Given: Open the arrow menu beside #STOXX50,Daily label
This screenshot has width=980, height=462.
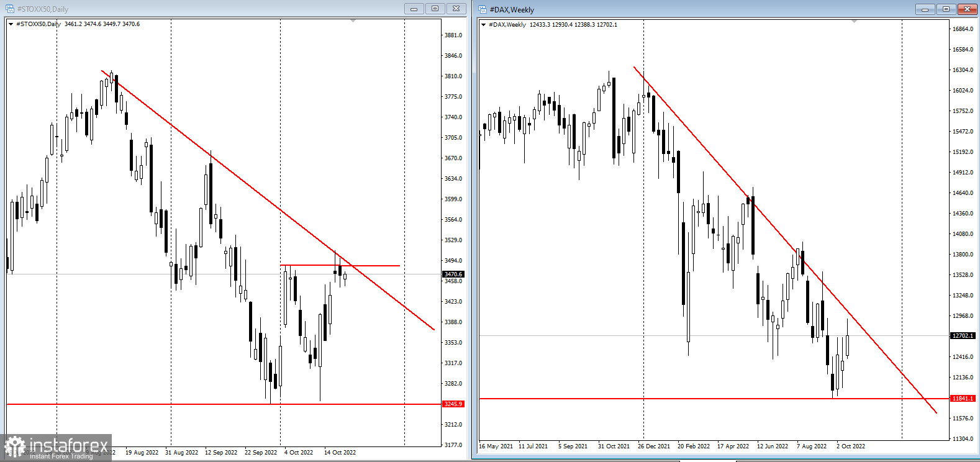Looking at the screenshot, I should (x=11, y=24).
